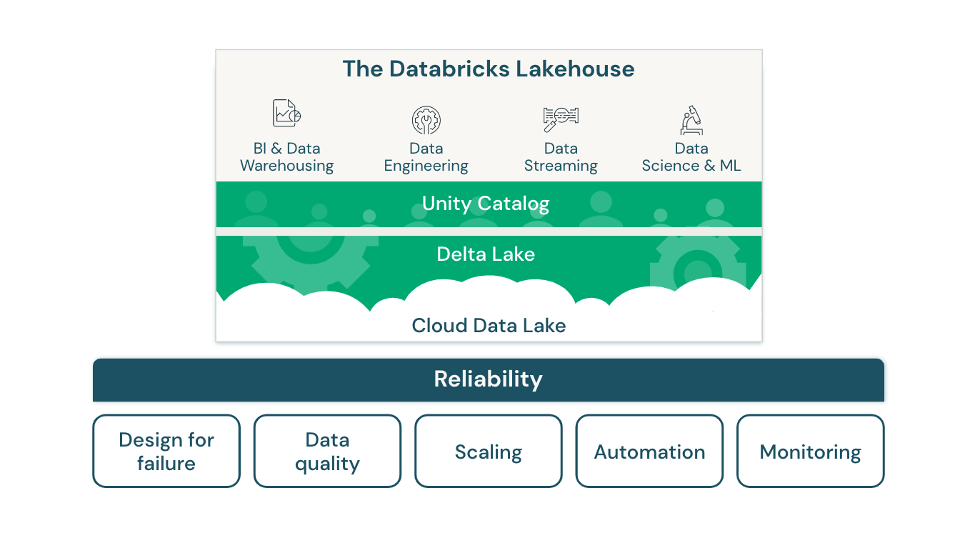Click the Design for failure box
980x548 pixels.
point(166,451)
